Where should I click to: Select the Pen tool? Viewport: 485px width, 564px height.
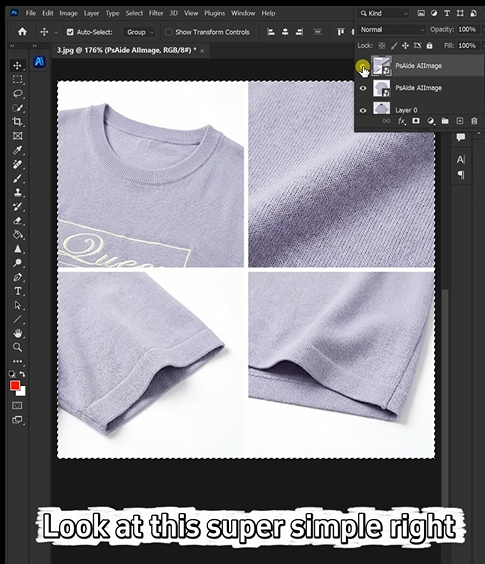[17, 277]
